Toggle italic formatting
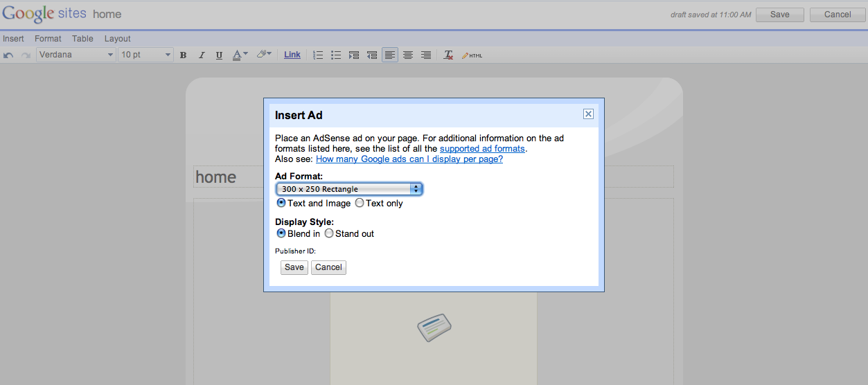This screenshot has width=868, height=385. [202, 55]
